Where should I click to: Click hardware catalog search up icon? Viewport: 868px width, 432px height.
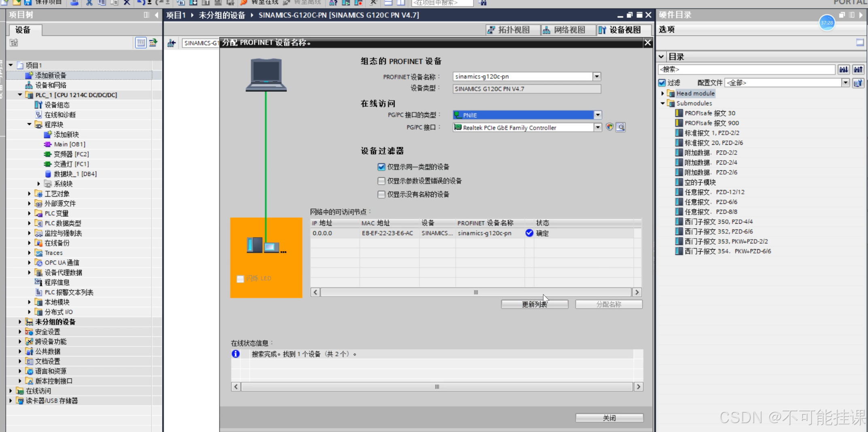tap(858, 70)
